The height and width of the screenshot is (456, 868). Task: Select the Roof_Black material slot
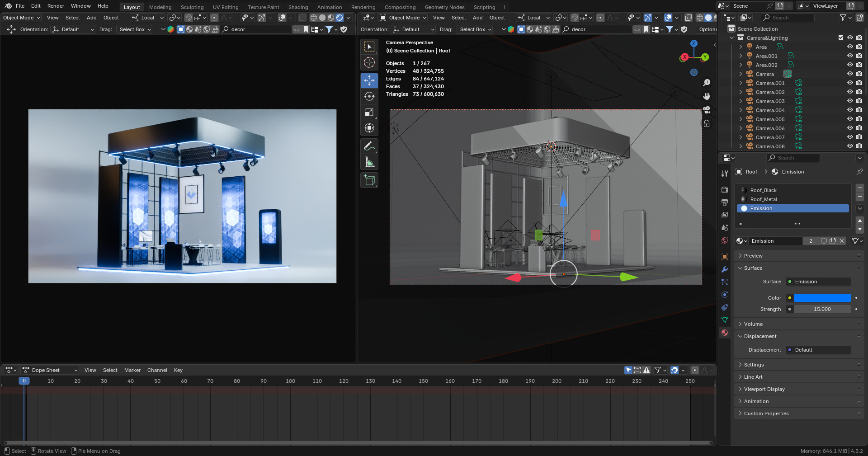pyautogui.click(x=793, y=190)
